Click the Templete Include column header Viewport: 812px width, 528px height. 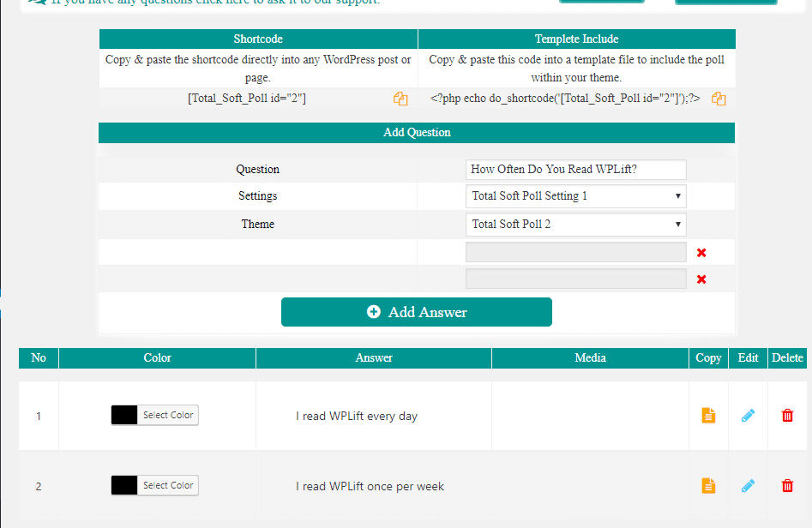coord(577,39)
